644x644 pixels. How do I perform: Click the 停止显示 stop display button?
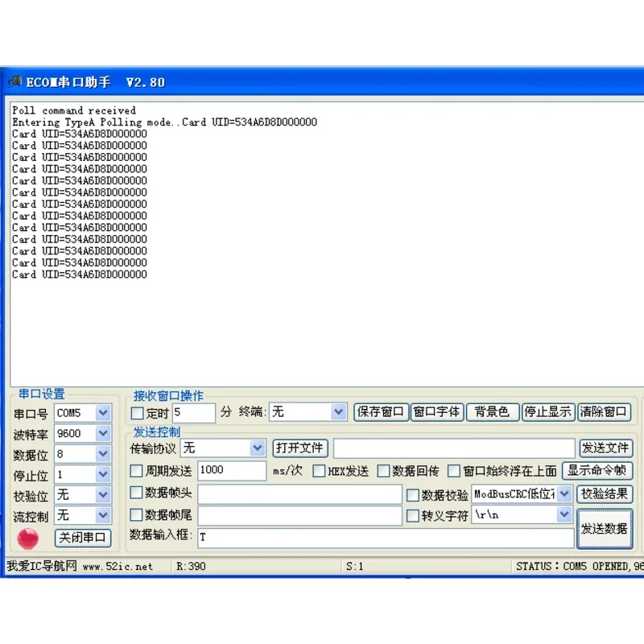click(x=548, y=411)
